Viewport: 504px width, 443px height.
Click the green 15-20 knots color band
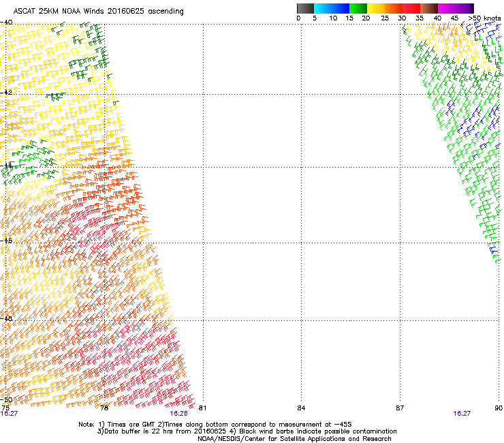point(358,8)
